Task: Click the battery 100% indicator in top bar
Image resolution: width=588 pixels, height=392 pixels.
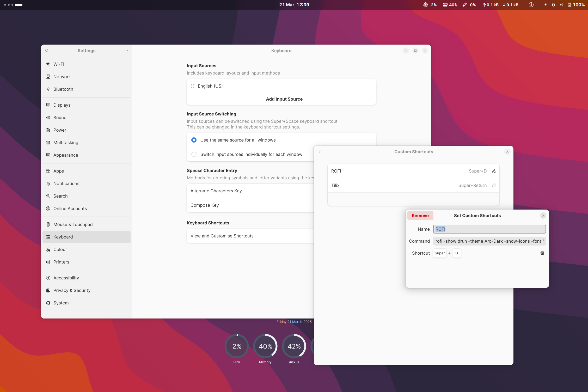Action: (576, 5)
